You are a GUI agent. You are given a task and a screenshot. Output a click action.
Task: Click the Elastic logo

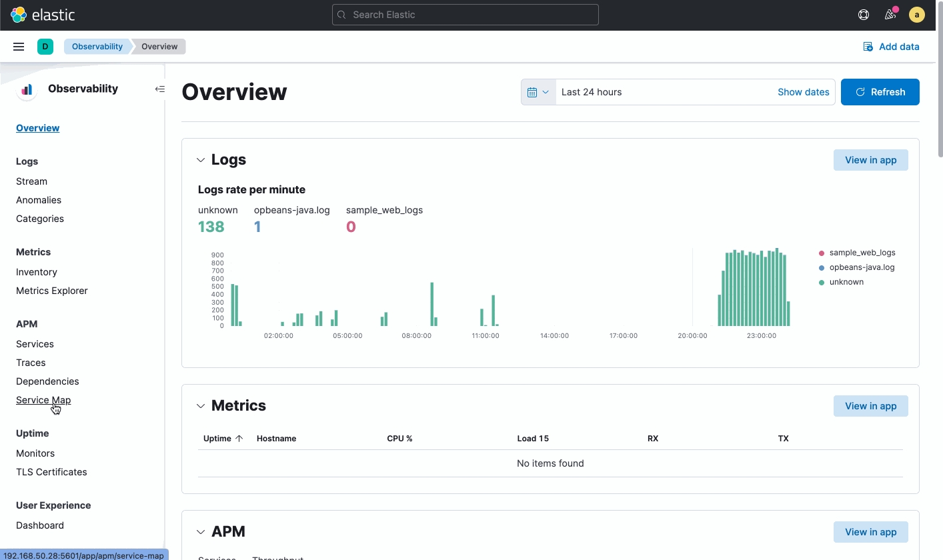[x=43, y=15]
